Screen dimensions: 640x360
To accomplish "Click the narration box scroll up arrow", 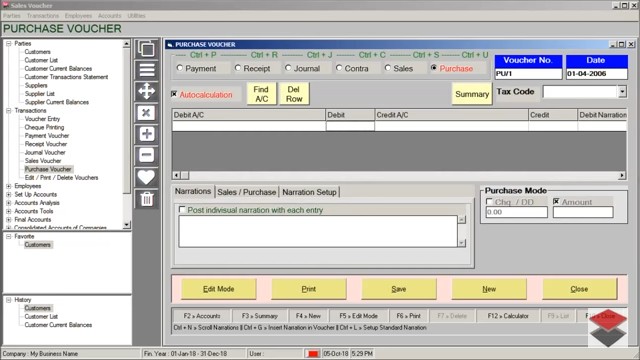I will point(462,220).
